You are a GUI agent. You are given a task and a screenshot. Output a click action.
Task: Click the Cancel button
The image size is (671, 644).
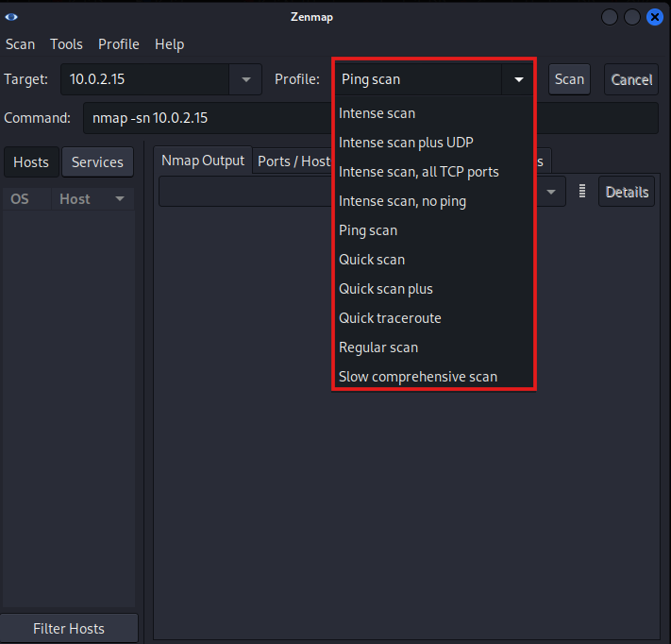[631, 79]
